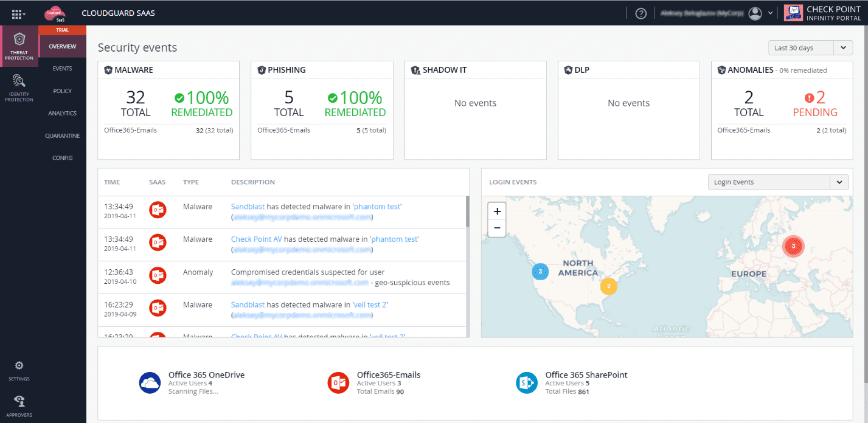Click Office365 icon in 13:34:49 Sandblast row
Viewport: 868px width, 423px height.
[158, 210]
